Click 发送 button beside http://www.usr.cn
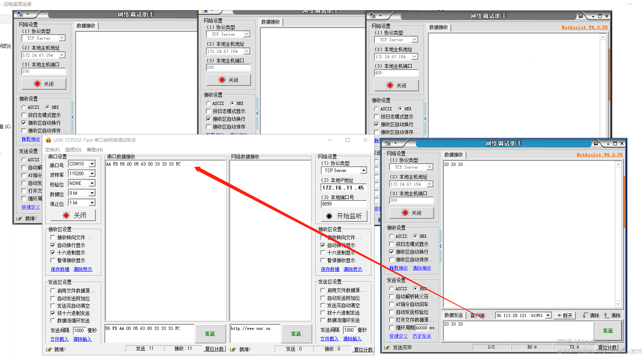This screenshot has height=357, width=644. pos(296,334)
